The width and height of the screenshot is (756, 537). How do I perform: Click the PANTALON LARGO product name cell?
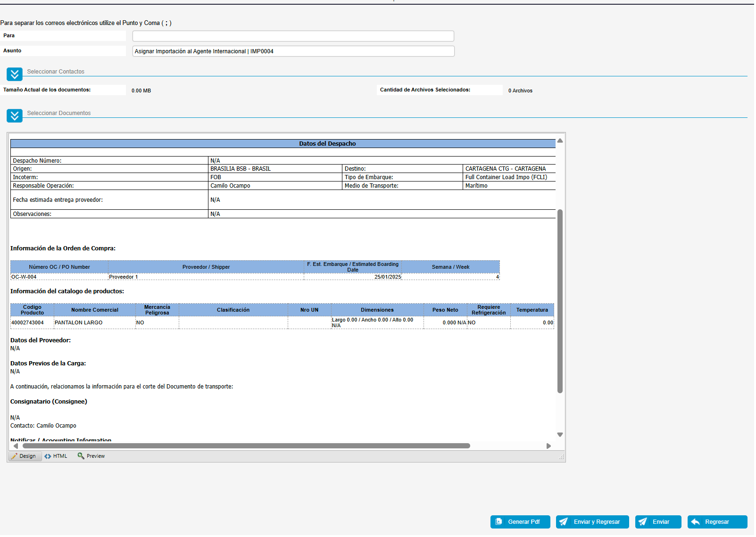coord(79,323)
